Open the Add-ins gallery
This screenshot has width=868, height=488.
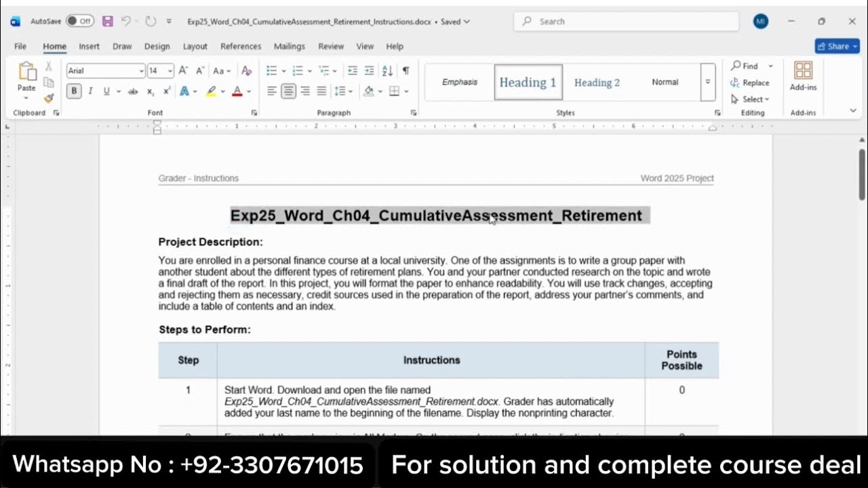[803, 77]
